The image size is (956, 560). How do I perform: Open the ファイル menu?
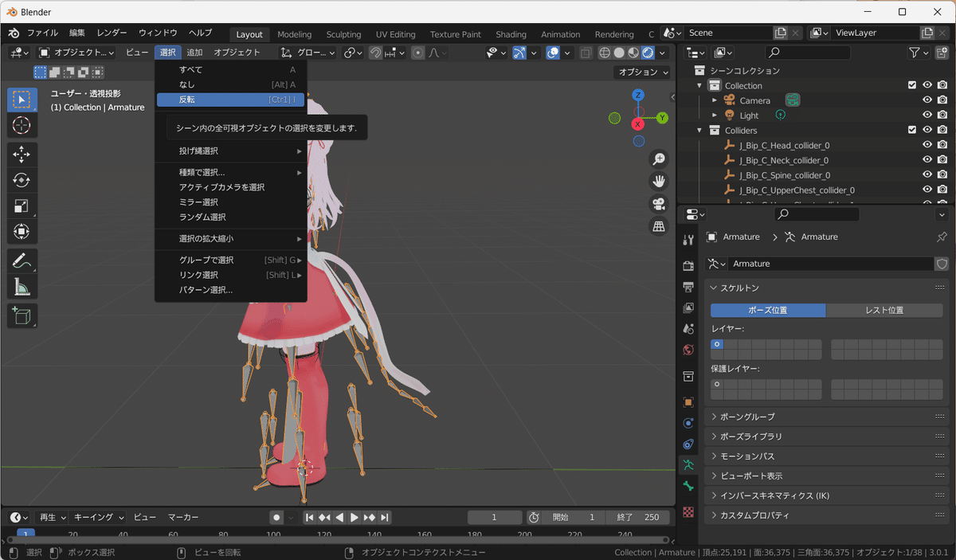[42, 33]
